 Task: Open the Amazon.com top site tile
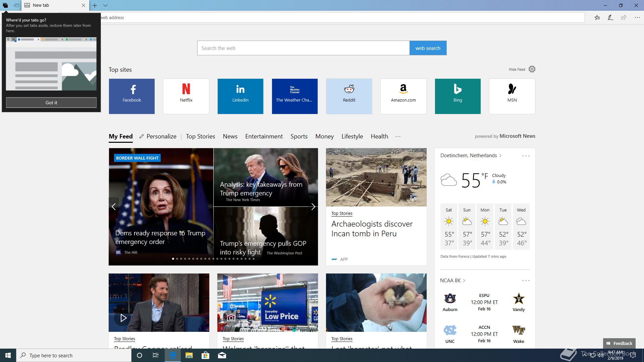404,96
